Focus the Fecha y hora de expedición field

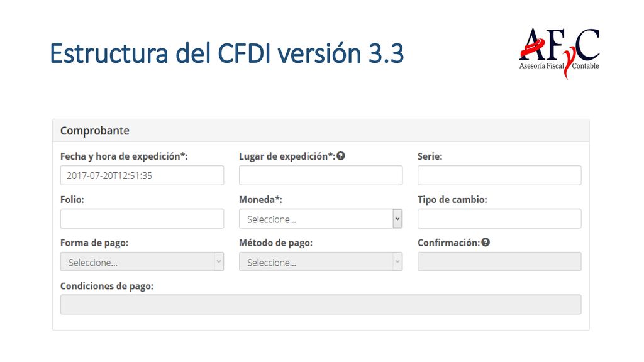point(142,175)
